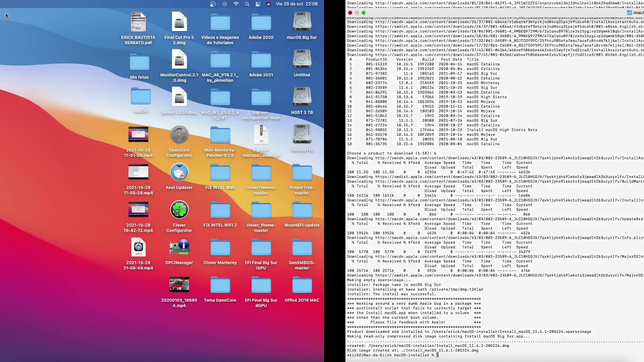Open Spotlight search in menu bar
This screenshot has height=362, width=644.
247,4
